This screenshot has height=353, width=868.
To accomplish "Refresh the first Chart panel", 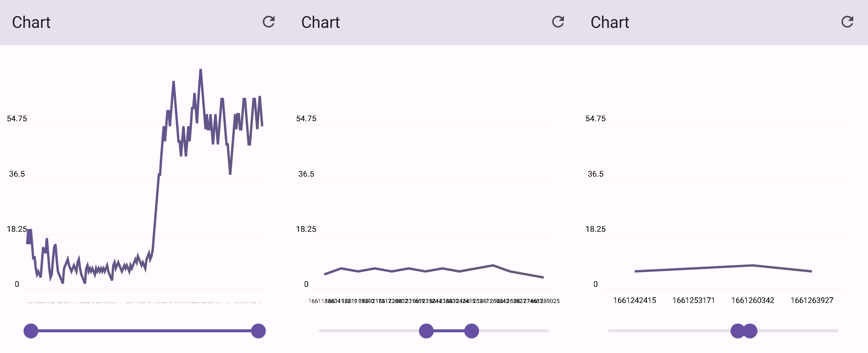I will point(268,22).
